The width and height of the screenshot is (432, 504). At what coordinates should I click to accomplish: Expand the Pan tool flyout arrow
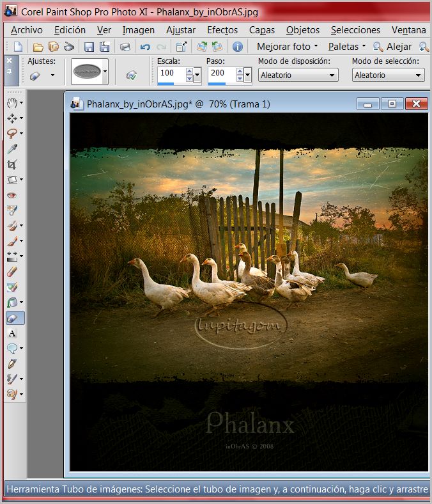(x=22, y=103)
